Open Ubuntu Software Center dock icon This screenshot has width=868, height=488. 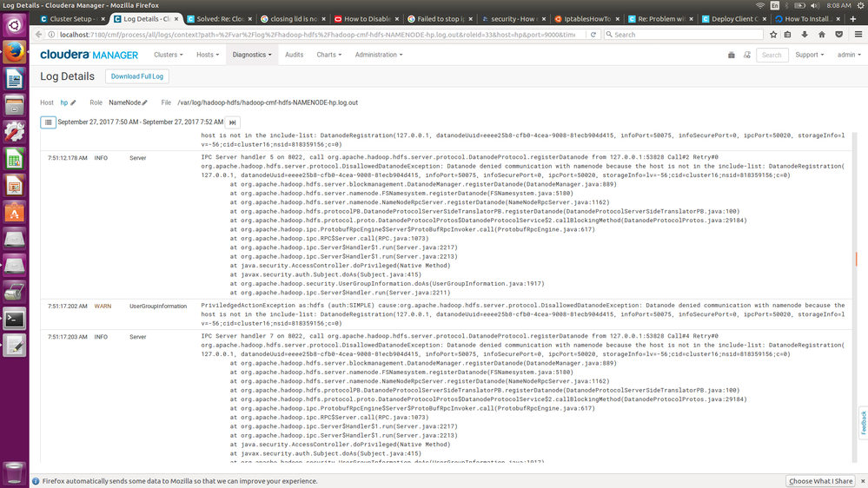click(x=15, y=213)
